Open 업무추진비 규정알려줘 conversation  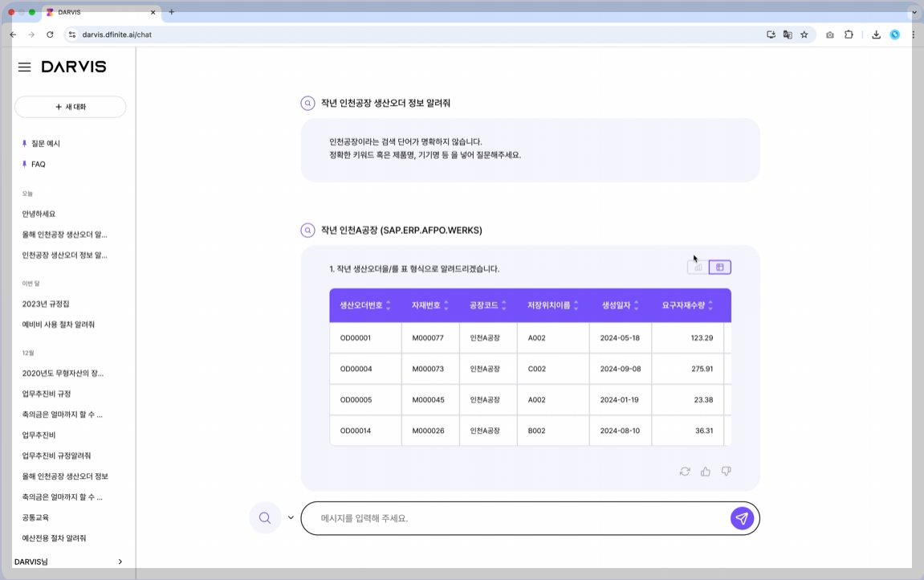click(x=56, y=455)
